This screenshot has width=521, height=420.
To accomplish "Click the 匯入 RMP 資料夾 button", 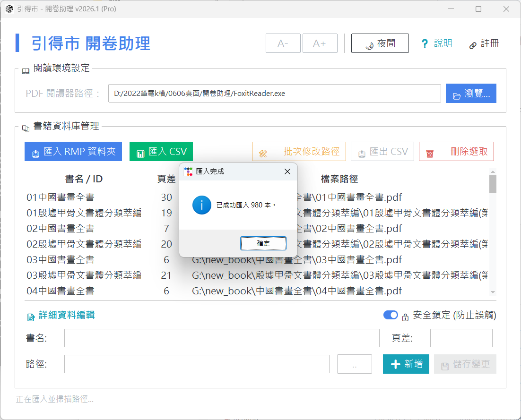I will pyautogui.click(x=73, y=152).
